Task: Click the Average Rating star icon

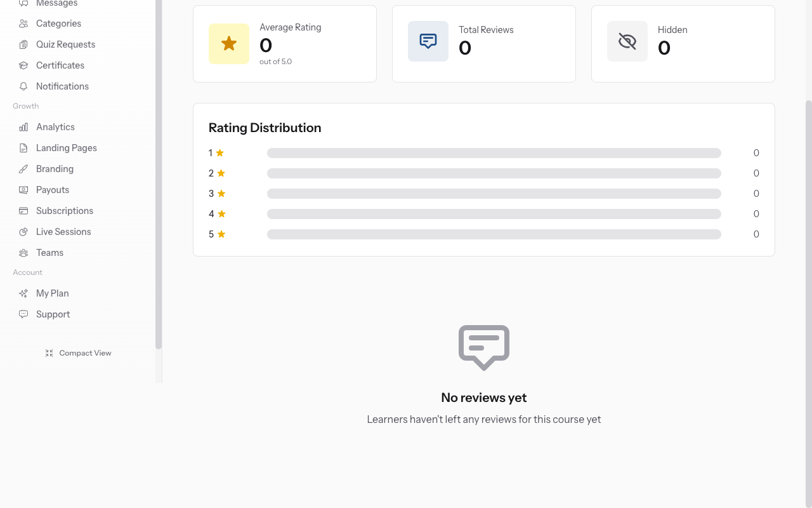Action: coord(228,43)
